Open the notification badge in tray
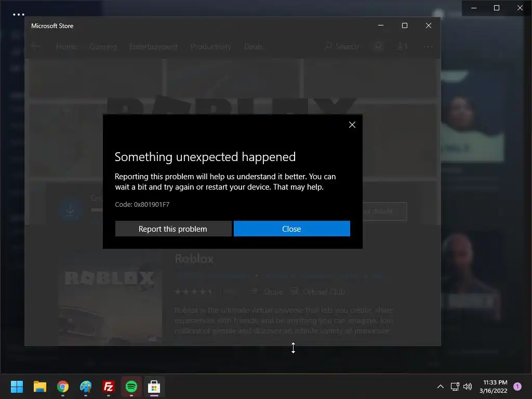The image size is (532, 399). [517, 387]
